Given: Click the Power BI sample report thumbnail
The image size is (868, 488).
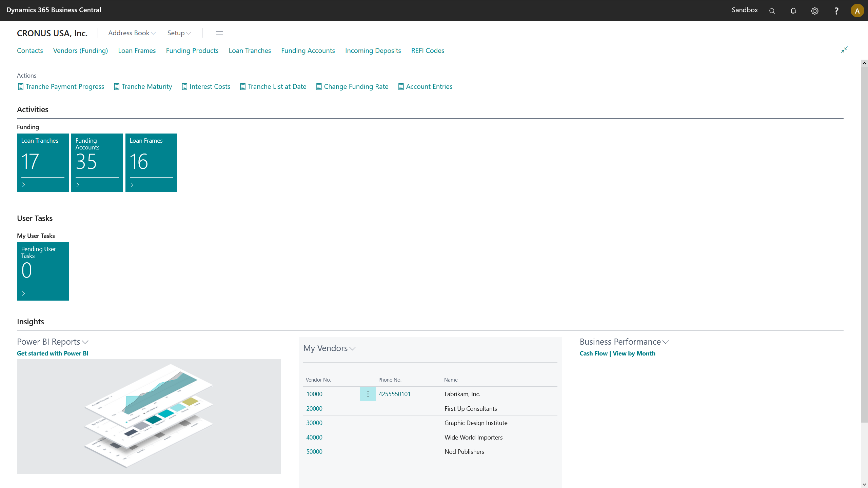Looking at the screenshot, I should [149, 416].
